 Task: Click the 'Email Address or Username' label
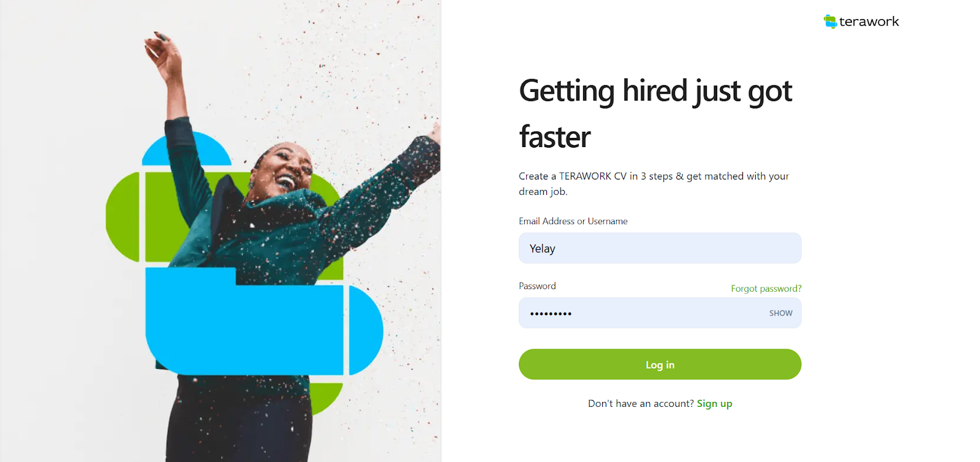[x=573, y=221]
